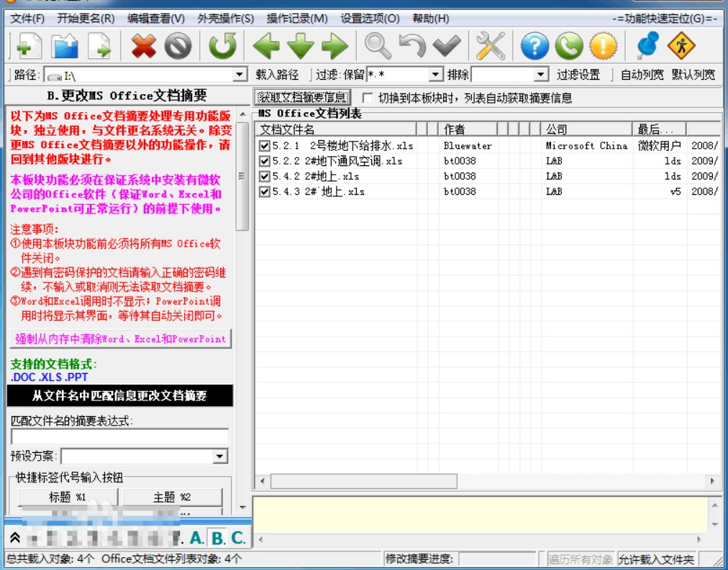Click the gray undo arrow icon
This screenshot has width=728, height=570.
coord(411,46)
